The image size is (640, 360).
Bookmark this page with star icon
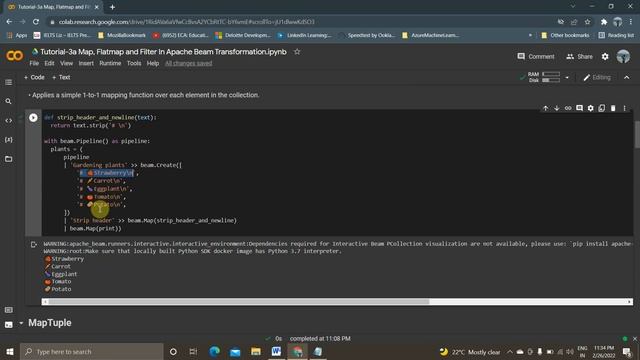[587, 22]
